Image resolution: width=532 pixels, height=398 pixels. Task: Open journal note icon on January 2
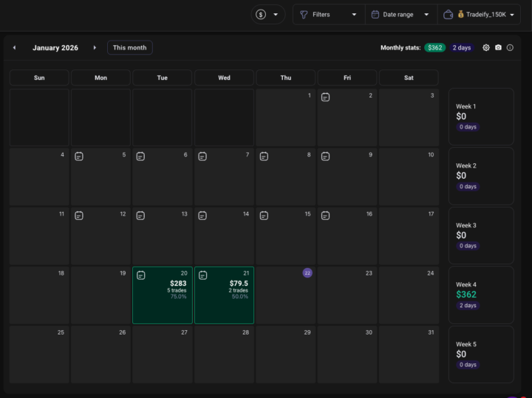click(325, 97)
